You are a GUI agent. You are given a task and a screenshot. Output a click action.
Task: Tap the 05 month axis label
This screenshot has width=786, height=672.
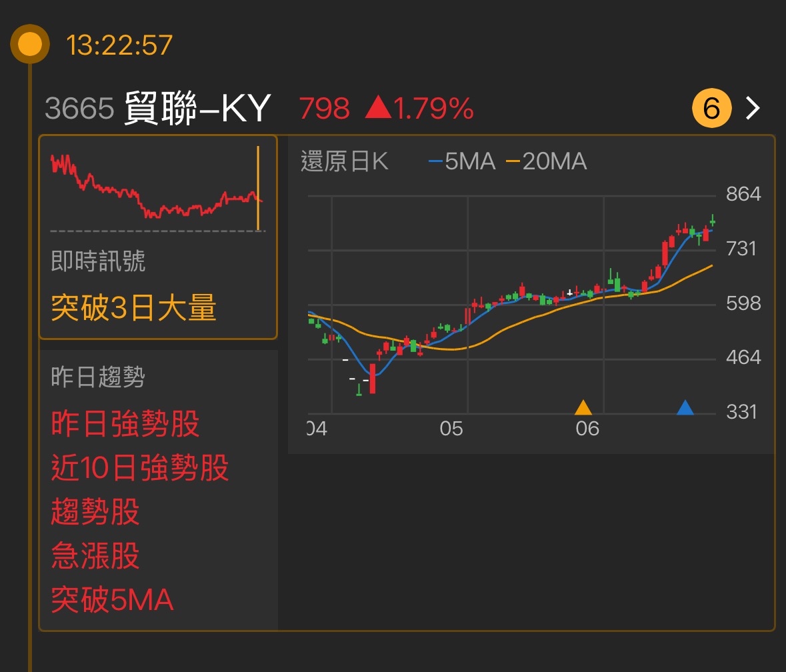click(x=451, y=429)
